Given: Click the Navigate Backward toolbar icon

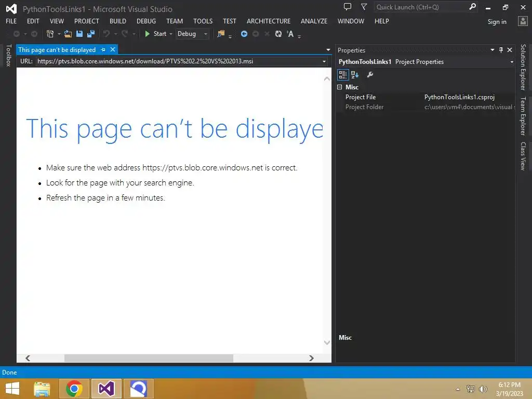Looking at the screenshot, I should (16, 34).
